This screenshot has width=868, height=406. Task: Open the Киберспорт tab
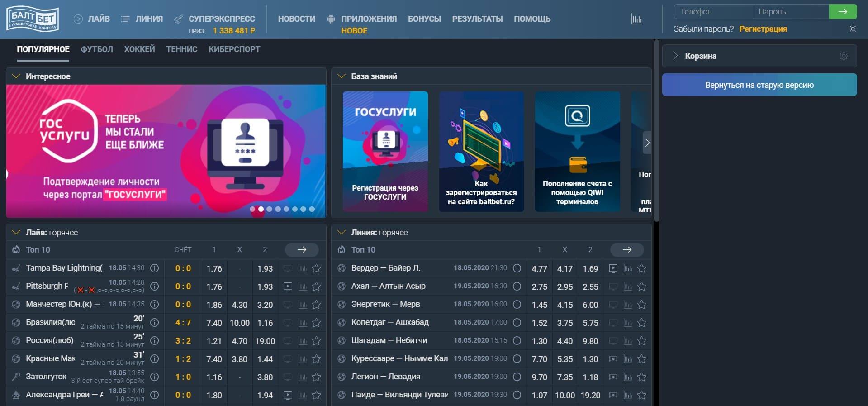pos(234,49)
